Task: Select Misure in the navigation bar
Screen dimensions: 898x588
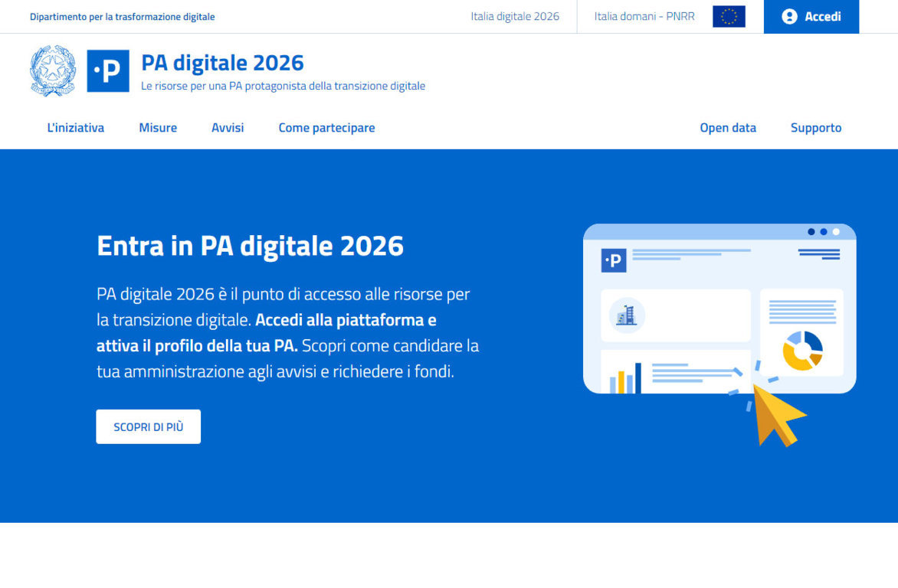Action: (158, 128)
